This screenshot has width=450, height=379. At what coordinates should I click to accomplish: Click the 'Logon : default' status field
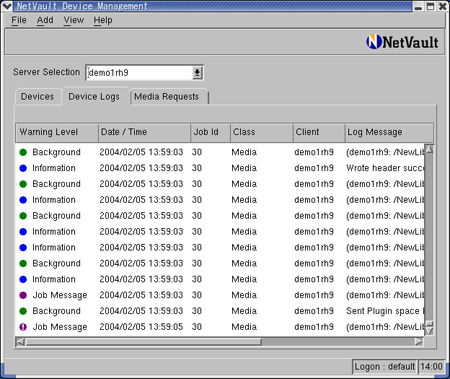pos(385,367)
